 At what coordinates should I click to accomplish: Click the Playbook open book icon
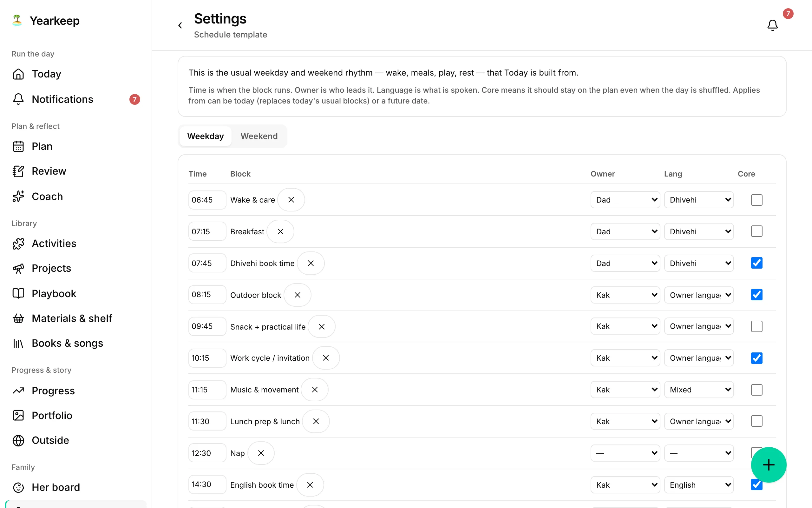(18, 293)
